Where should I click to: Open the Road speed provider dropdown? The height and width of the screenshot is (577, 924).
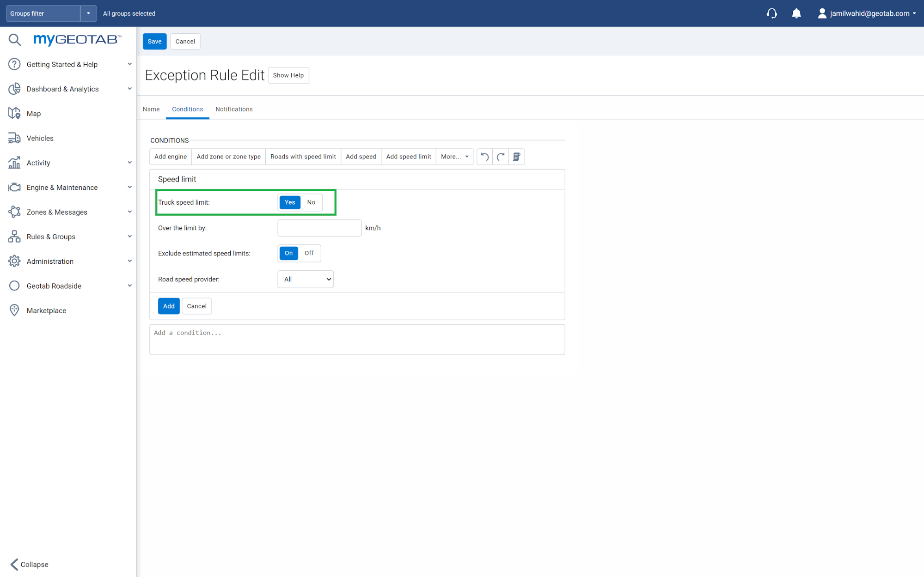(306, 279)
